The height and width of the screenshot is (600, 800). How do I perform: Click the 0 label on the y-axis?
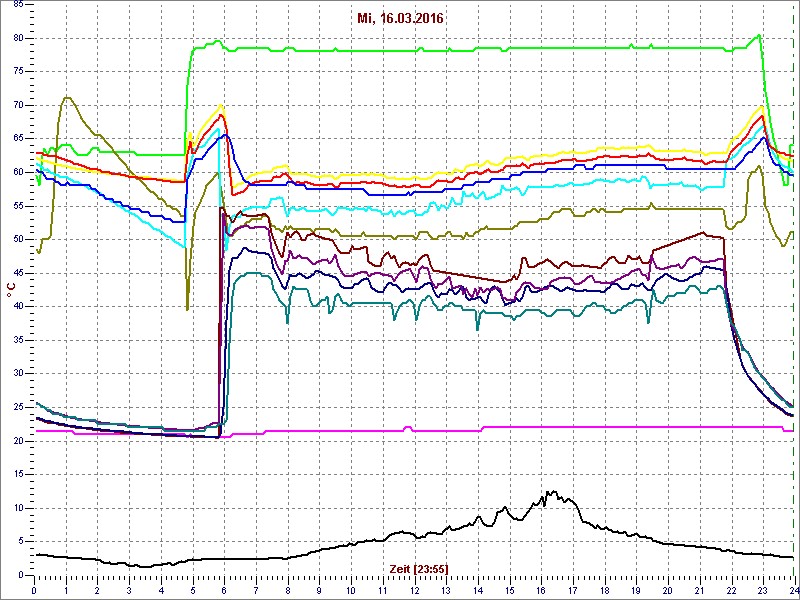tap(20, 575)
